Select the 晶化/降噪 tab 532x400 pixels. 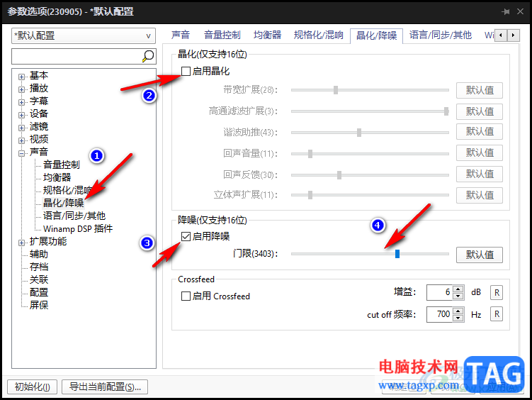pos(376,35)
